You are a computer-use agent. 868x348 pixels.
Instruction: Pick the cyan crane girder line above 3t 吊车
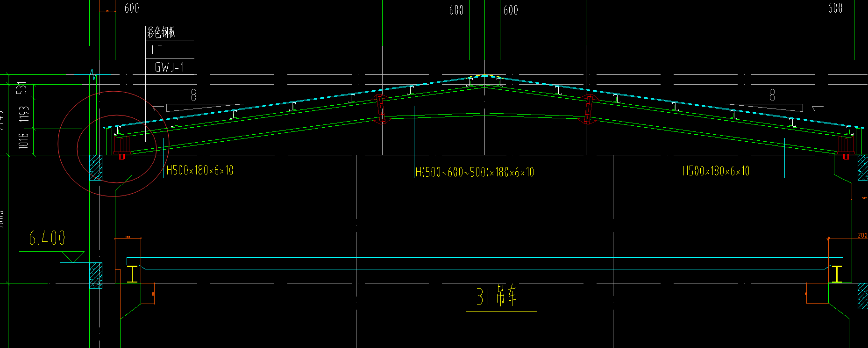[x=485, y=258]
